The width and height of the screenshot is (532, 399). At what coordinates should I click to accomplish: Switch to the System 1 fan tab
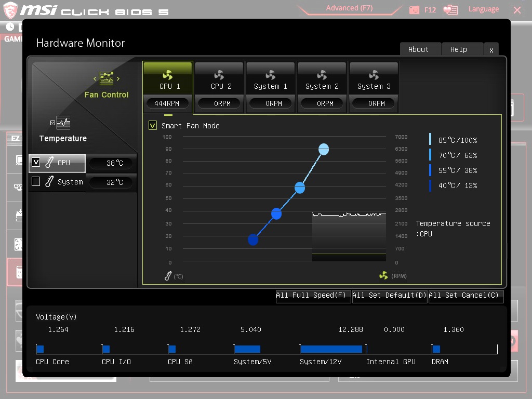click(270, 87)
